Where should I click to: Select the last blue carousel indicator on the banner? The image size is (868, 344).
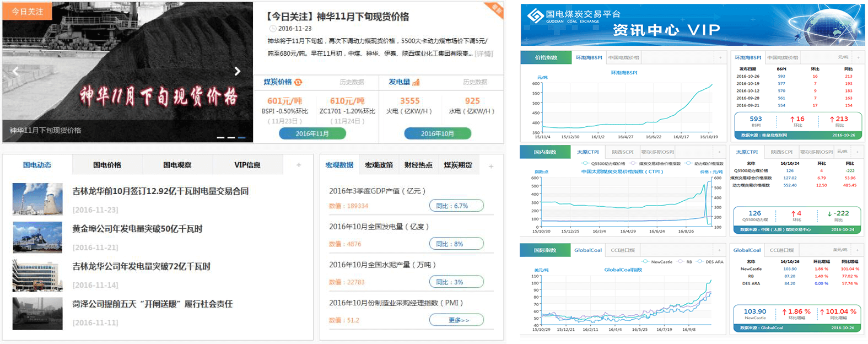[241, 137]
